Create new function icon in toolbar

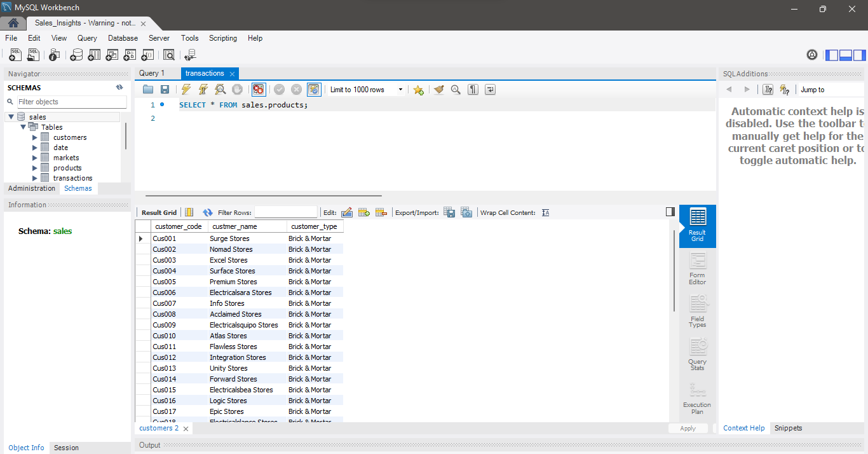click(147, 55)
